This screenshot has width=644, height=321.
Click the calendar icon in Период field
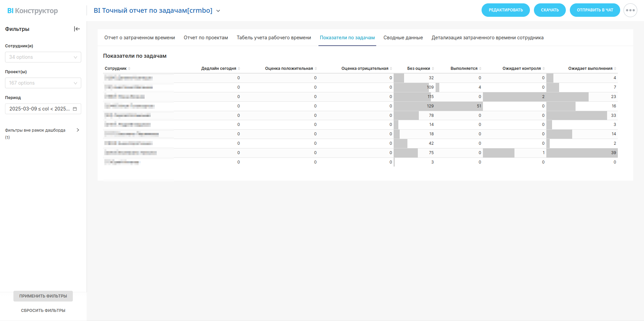click(75, 109)
